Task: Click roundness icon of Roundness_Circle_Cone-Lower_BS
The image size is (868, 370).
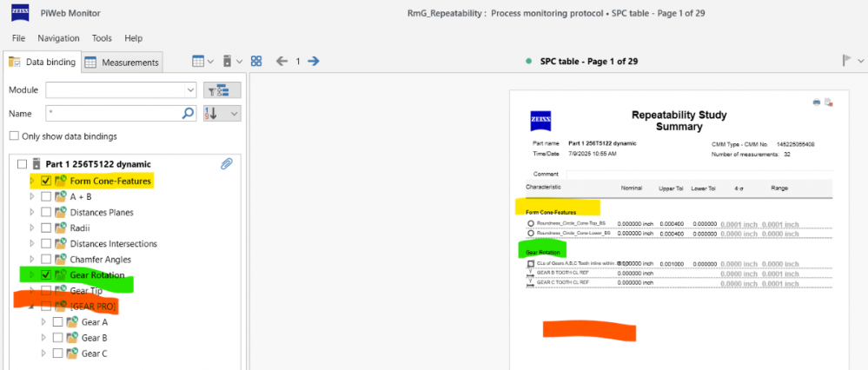Action: click(x=531, y=234)
